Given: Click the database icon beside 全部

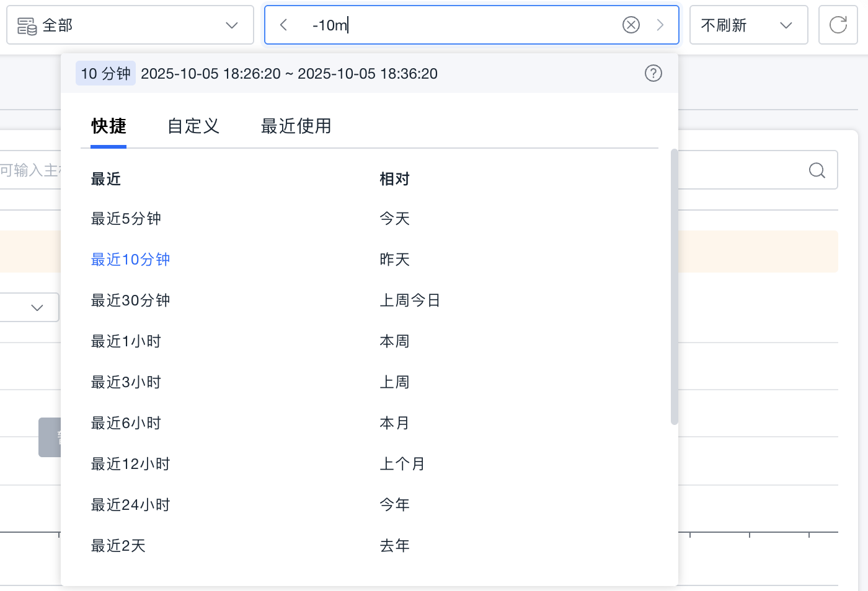Looking at the screenshot, I should [x=27, y=25].
